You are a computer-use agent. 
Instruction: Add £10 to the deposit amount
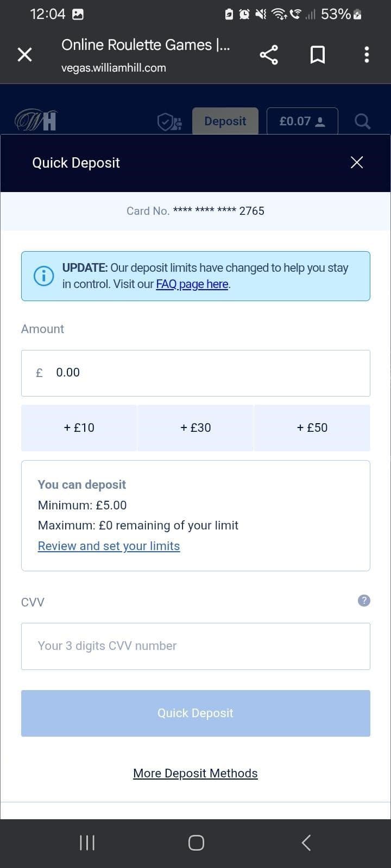click(x=79, y=427)
